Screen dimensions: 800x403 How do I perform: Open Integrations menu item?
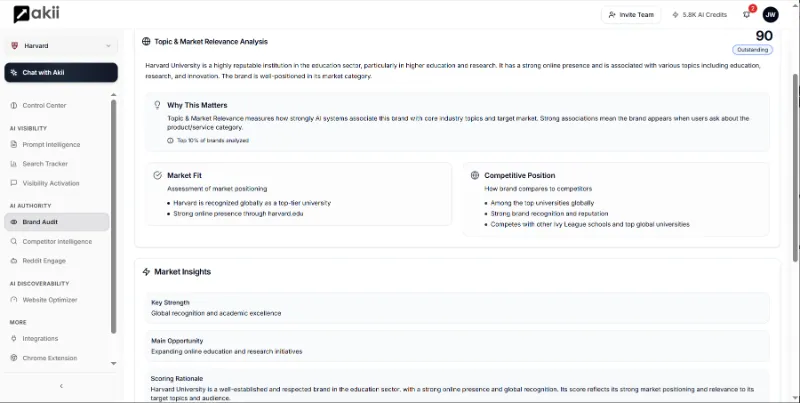[40, 338]
